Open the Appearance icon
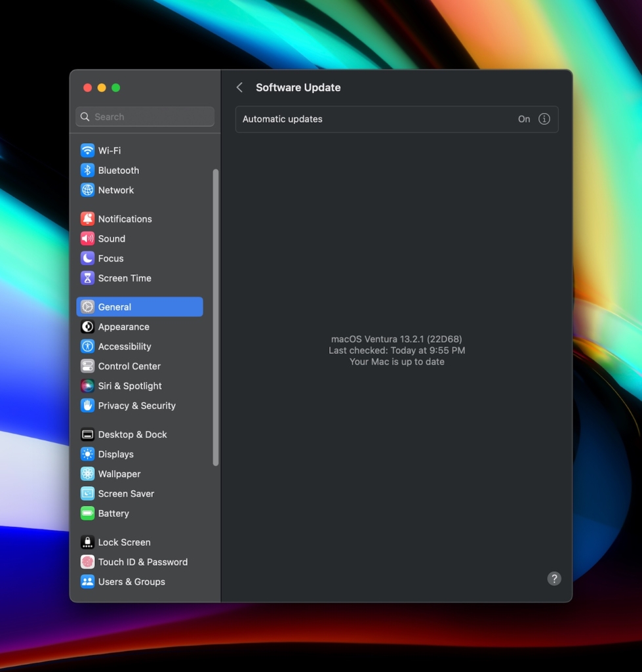 87,327
